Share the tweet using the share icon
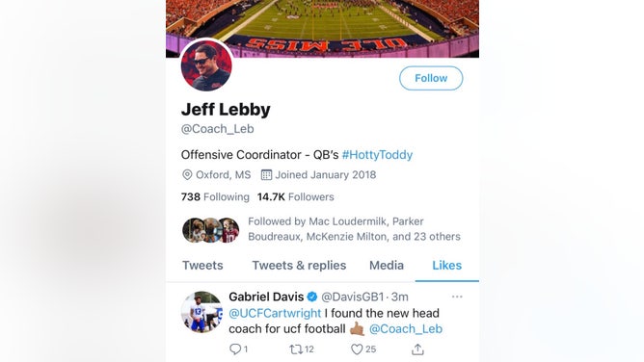This screenshot has width=644, height=362. pos(417,349)
